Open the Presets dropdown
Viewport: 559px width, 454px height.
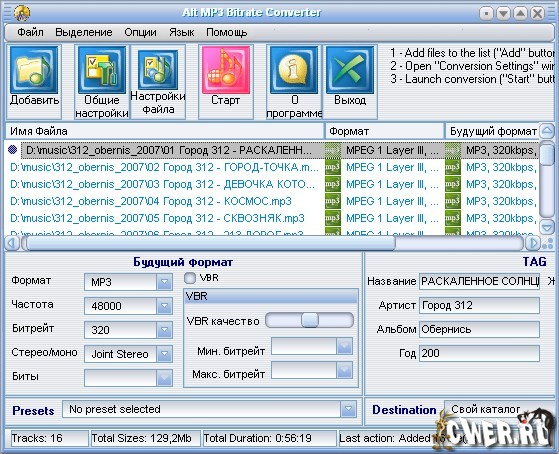click(348, 409)
